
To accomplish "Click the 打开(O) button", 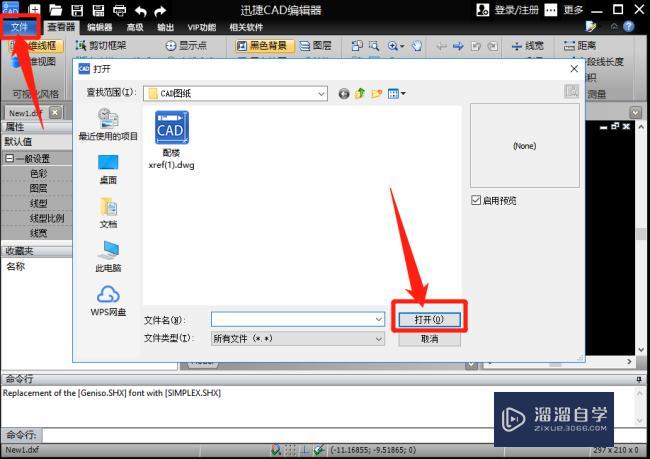I will [429, 319].
